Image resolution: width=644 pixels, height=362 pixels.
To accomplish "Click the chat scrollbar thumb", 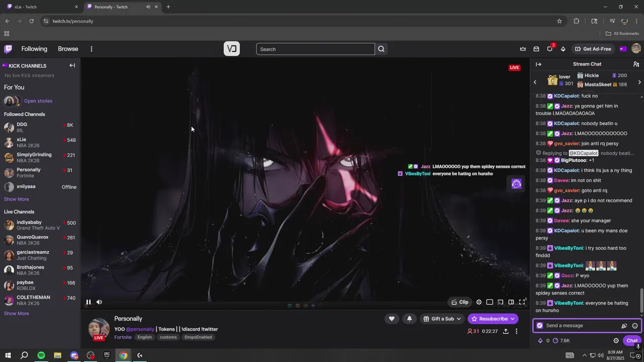I will click(641, 300).
